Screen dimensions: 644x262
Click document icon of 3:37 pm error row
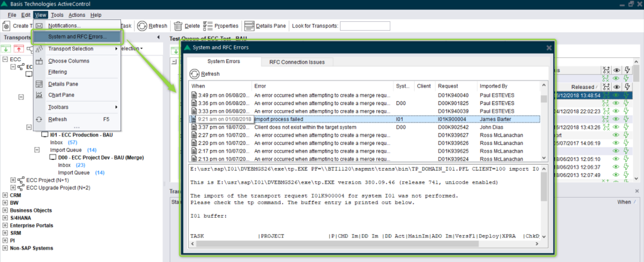pyautogui.click(x=194, y=127)
